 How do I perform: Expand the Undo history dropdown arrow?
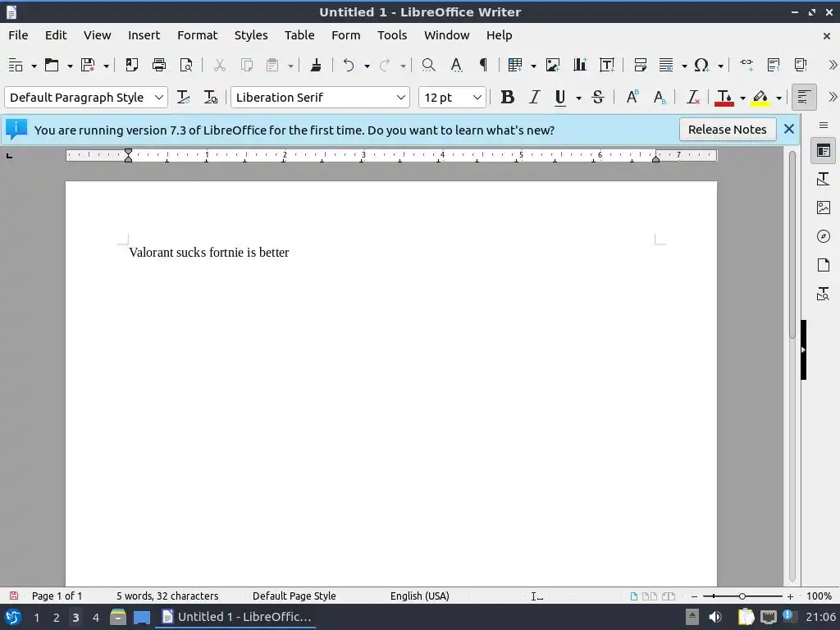pos(367,66)
